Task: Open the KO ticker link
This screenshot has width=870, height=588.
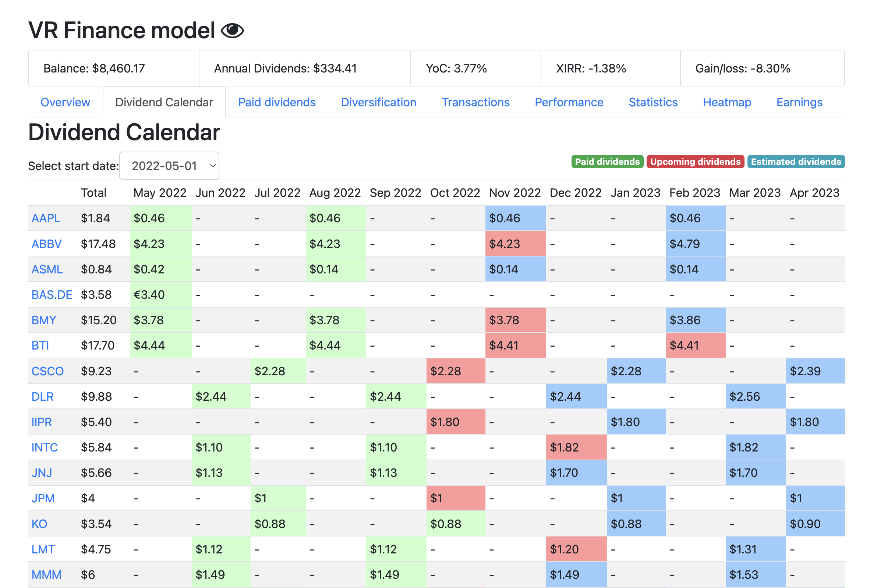Action: click(39, 524)
